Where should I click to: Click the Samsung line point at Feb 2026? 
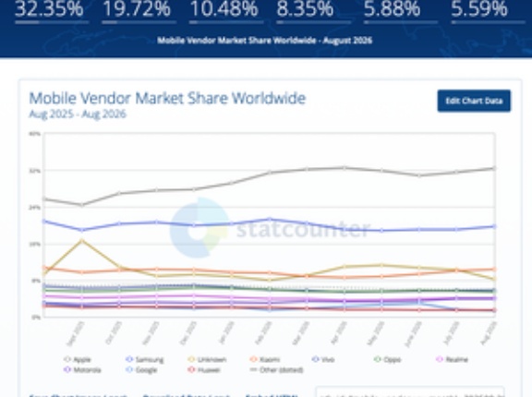270,220
